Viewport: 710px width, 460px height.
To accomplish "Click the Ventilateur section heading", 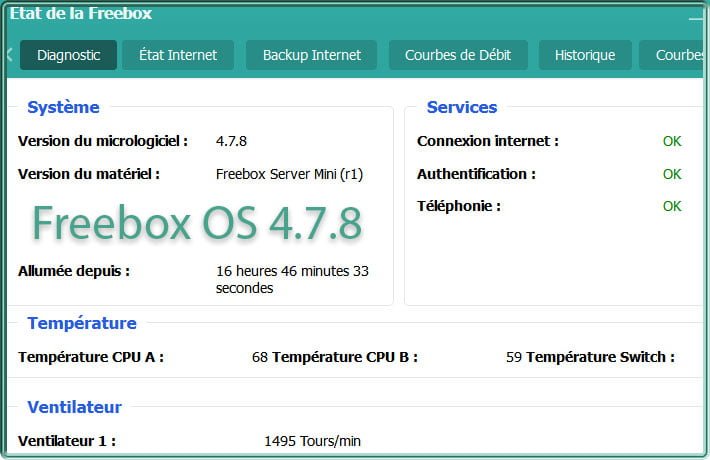I will (75, 407).
